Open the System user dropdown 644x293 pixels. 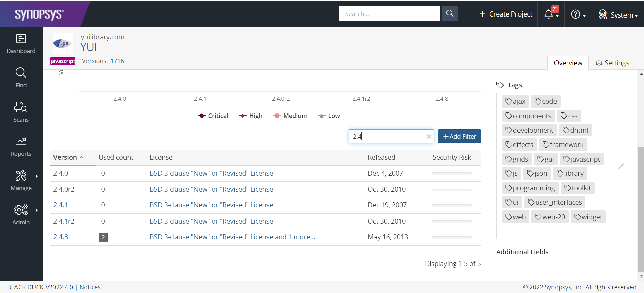(x=618, y=14)
